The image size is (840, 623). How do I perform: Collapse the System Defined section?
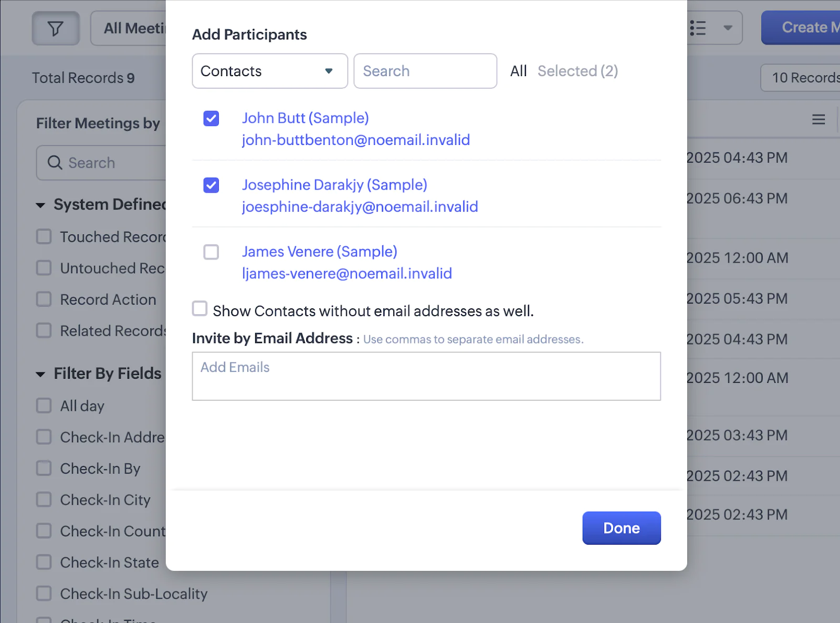(41, 205)
